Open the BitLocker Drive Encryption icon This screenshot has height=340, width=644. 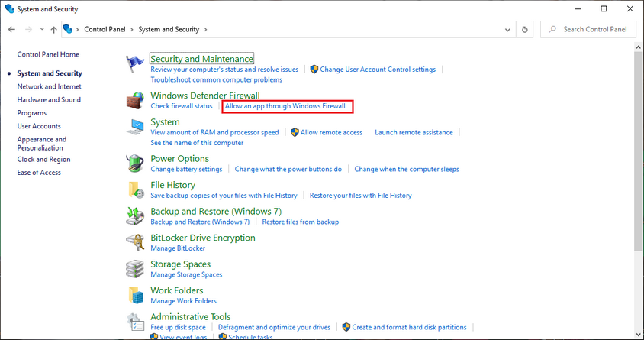(x=136, y=242)
